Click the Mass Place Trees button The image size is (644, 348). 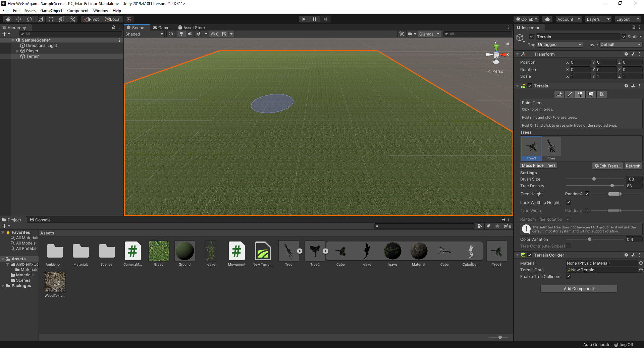point(538,165)
